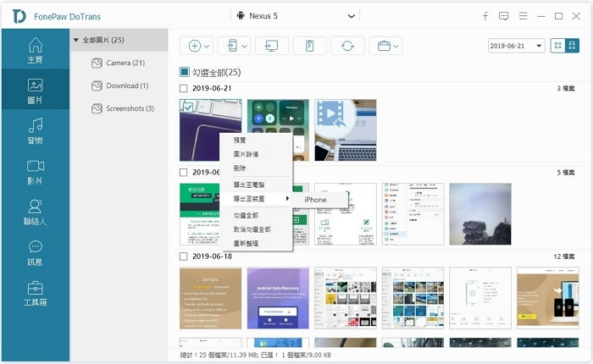Collapse the 全部圖片 (25) tree node

(75, 40)
